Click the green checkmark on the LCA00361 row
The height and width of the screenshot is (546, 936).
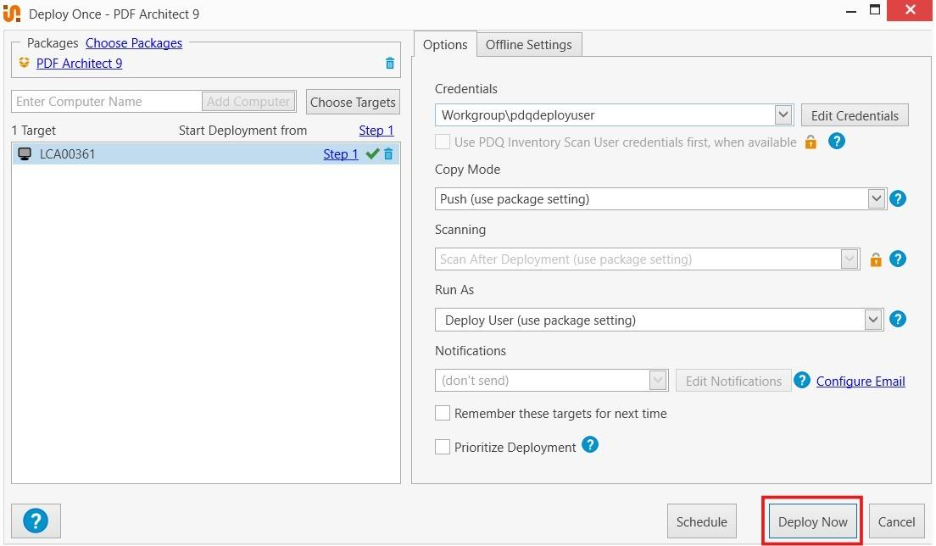[x=372, y=154]
